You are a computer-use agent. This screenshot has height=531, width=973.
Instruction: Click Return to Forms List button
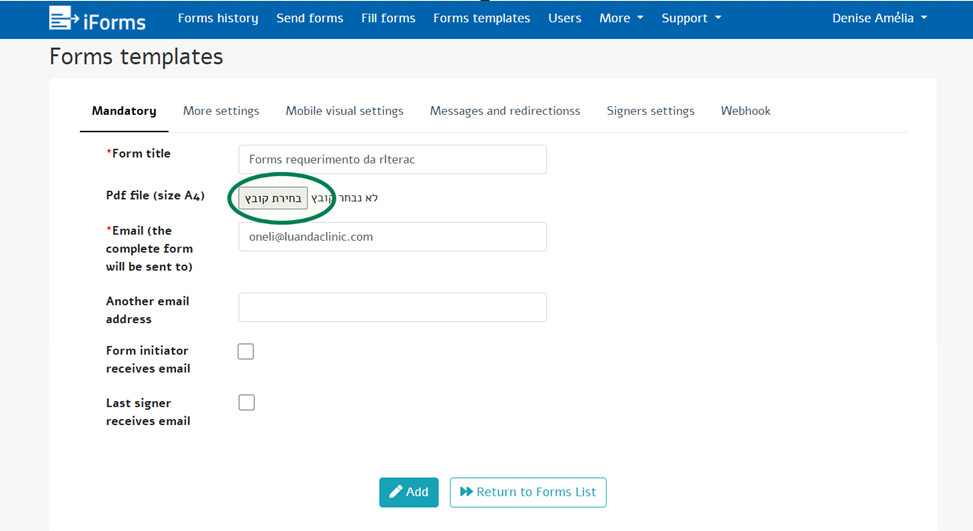[528, 492]
